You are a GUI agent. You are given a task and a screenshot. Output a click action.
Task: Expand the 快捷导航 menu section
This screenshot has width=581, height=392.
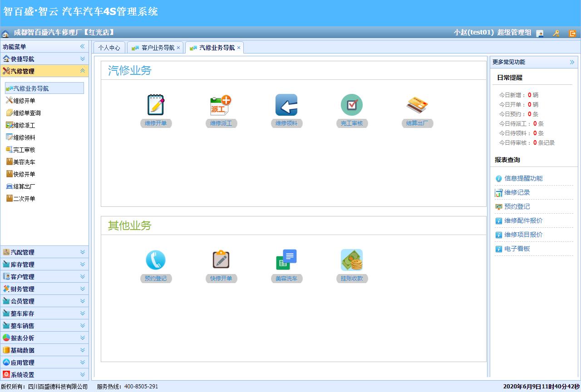44,59
